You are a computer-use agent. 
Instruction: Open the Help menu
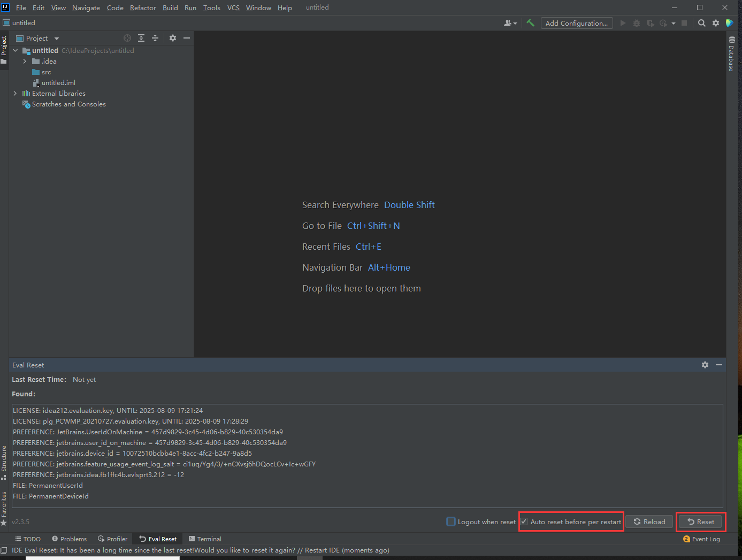point(285,7)
